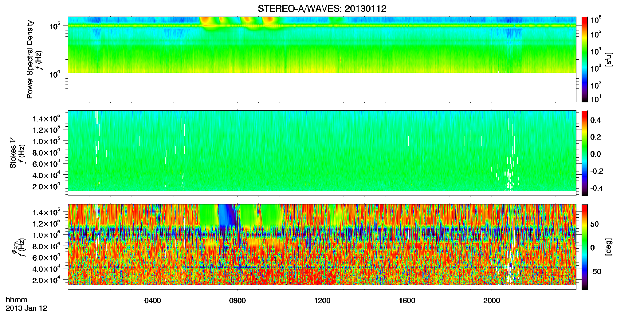Viewport: 644px width, 332px height.
Task: Click the 2.0×10^4 tick of phi RTN panel
Action: click(46, 280)
